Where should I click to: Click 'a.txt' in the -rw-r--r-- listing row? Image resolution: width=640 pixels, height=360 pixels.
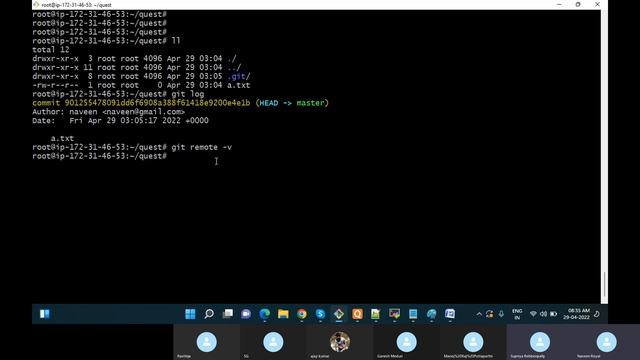[238, 85]
